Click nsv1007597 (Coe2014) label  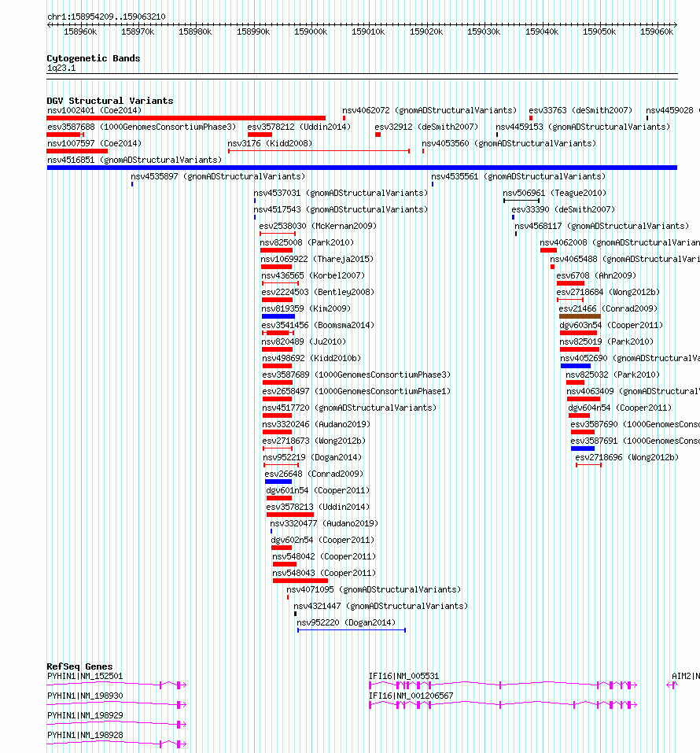coord(94,143)
